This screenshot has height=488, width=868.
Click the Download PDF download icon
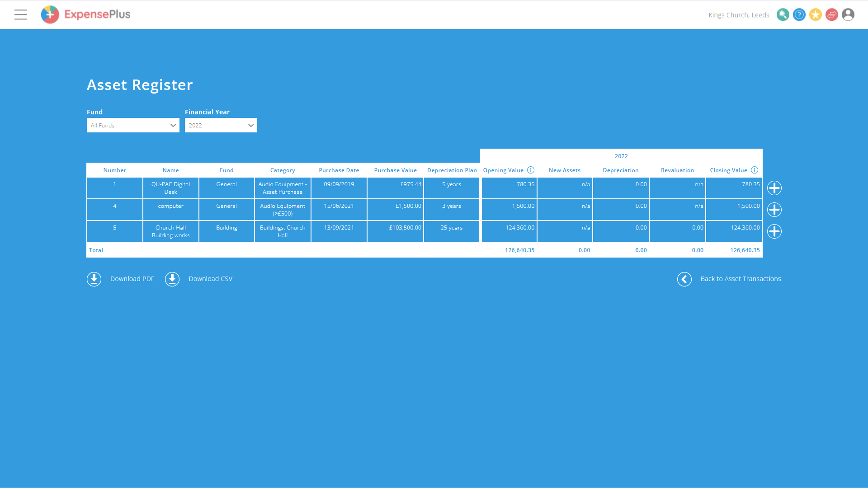[94, 279]
